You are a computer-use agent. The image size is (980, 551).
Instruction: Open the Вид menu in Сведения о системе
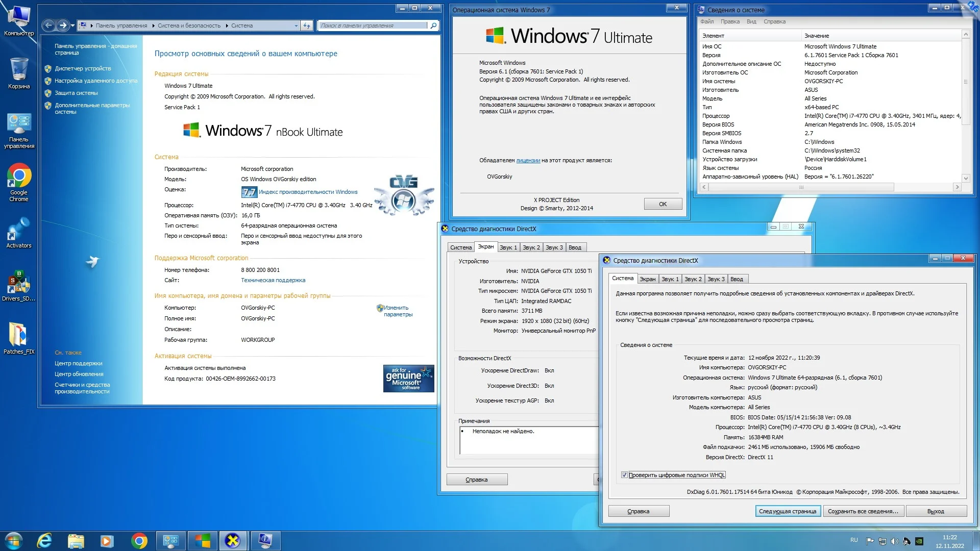point(751,21)
